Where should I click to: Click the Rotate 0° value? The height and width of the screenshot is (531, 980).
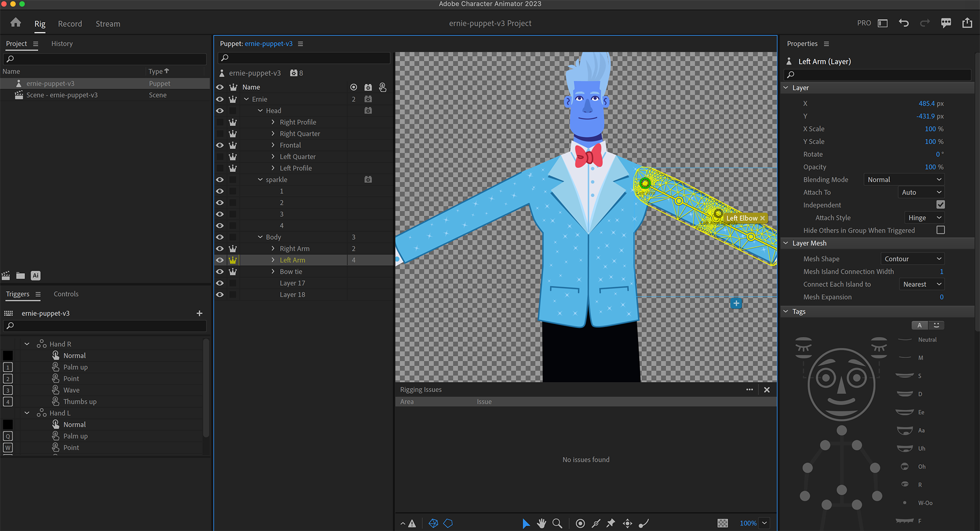click(940, 154)
